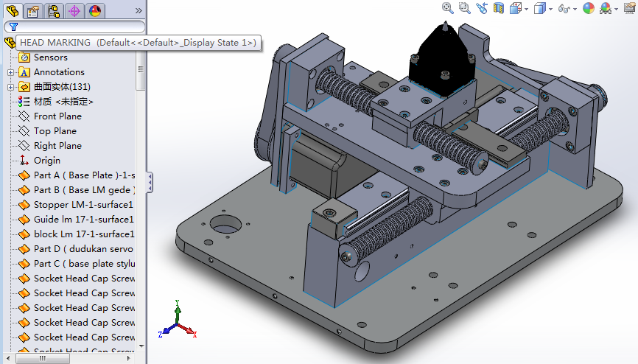The width and height of the screenshot is (638, 364).
Task: Click the horizontal scrollbar thumb
Action: tap(43, 358)
